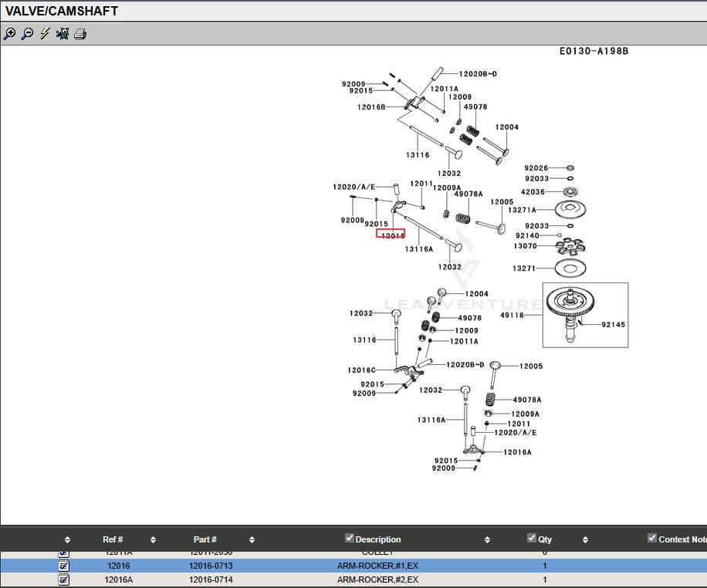Click the sort arrows left of Ref #
This screenshot has height=588, width=707.
(x=67, y=539)
